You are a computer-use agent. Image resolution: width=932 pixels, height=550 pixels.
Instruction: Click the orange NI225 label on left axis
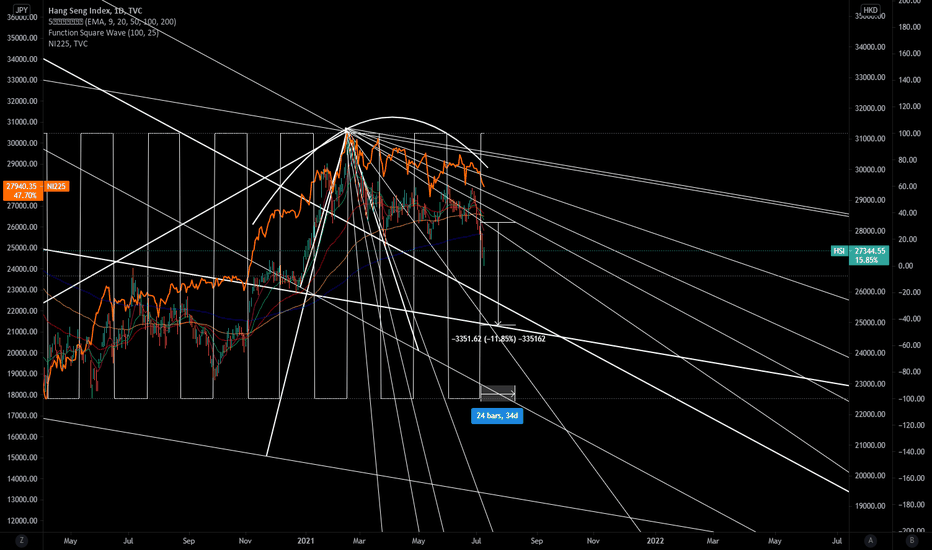(56, 186)
